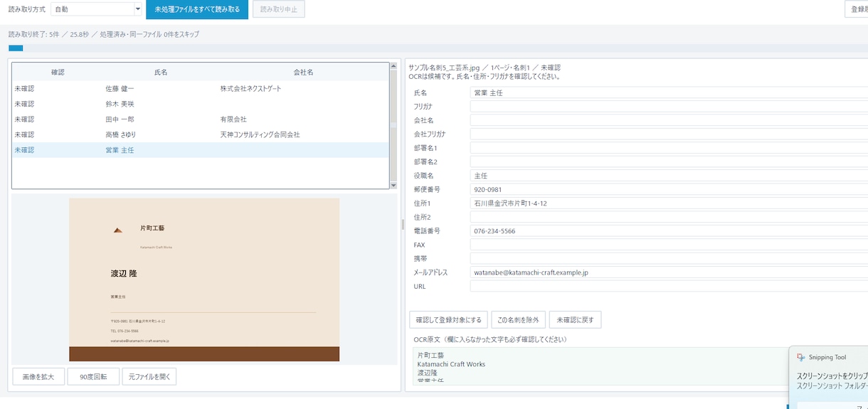Click the 郵便番号 field with 920-0981

[x=669, y=190]
